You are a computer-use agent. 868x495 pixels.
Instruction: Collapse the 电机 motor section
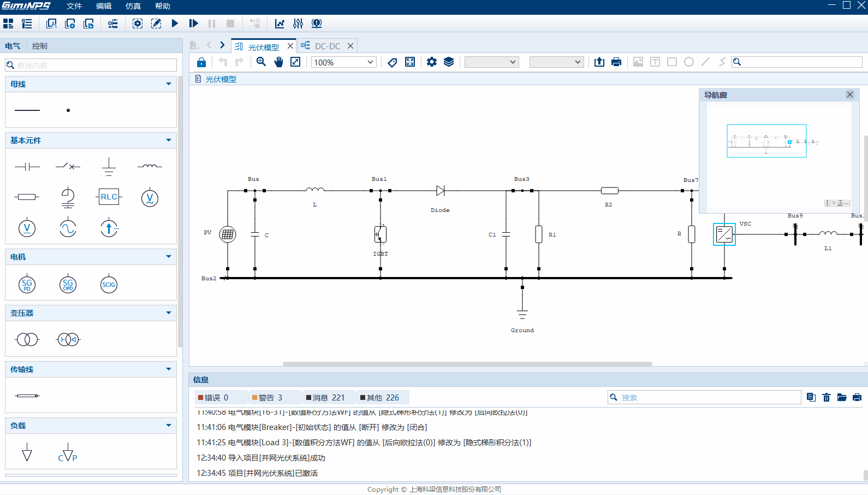169,257
